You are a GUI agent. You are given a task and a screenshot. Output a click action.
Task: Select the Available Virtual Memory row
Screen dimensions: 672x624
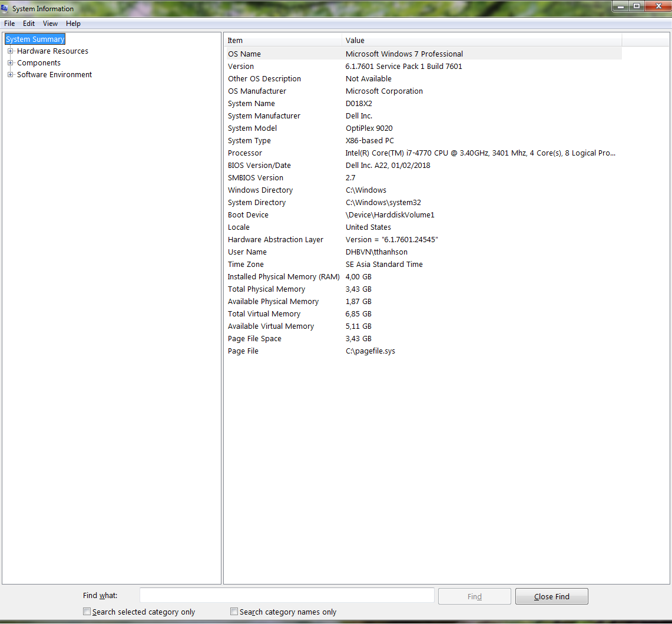coord(423,326)
